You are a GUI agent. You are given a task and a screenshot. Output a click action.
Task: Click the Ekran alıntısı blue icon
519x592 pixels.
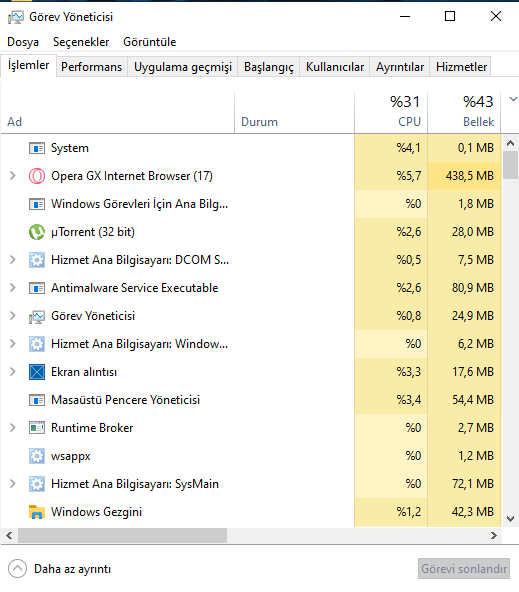click(x=37, y=372)
